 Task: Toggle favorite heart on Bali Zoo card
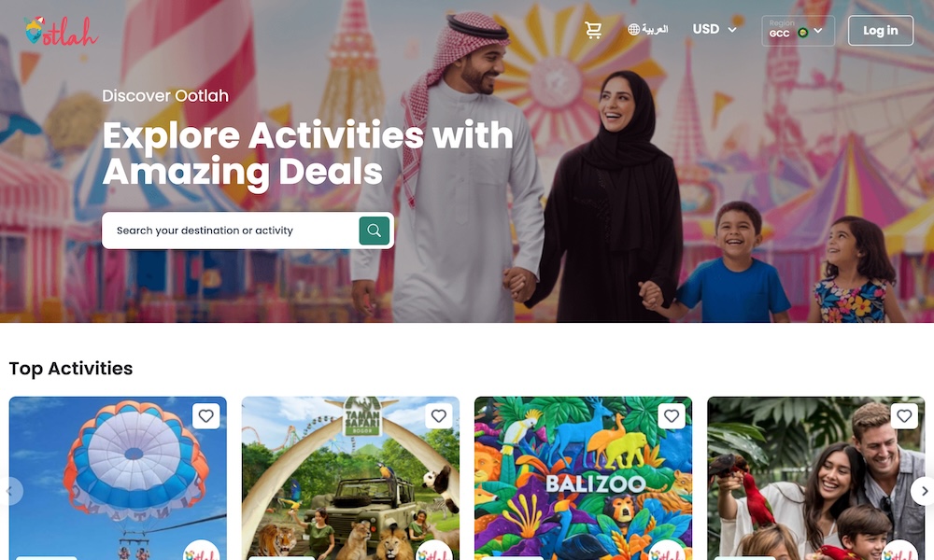click(x=672, y=416)
